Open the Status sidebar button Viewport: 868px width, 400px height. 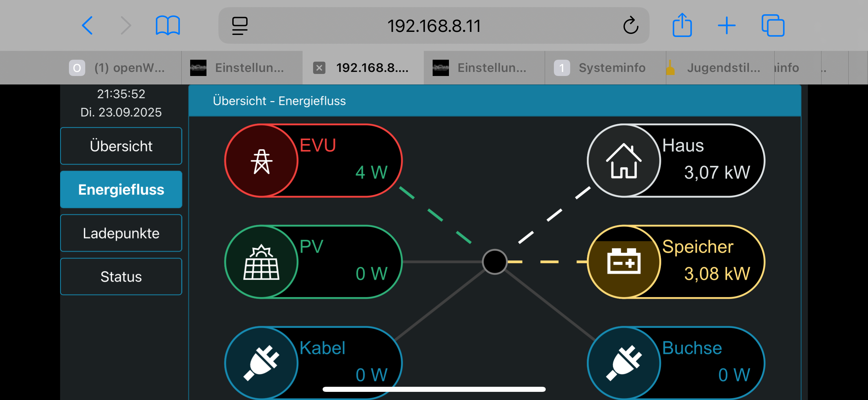pyautogui.click(x=121, y=277)
